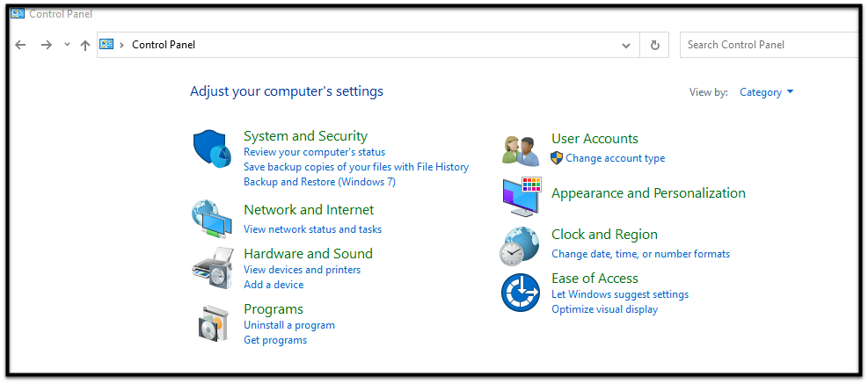
Task: Click the User Accounts people icon
Action: pos(520,150)
